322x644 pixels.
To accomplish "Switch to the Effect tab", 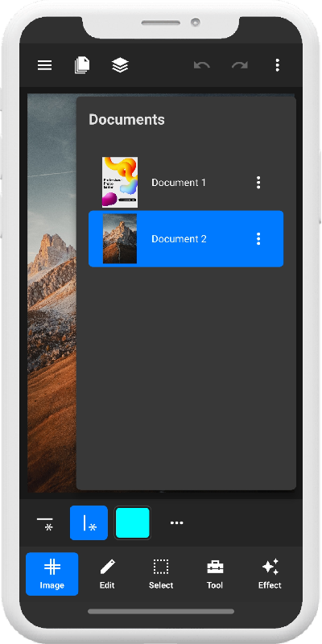I will click(x=270, y=574).
